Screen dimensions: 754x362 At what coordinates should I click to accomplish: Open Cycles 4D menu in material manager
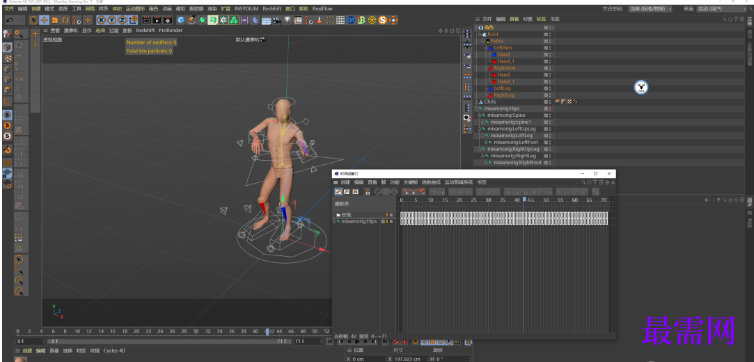(114, 351)
